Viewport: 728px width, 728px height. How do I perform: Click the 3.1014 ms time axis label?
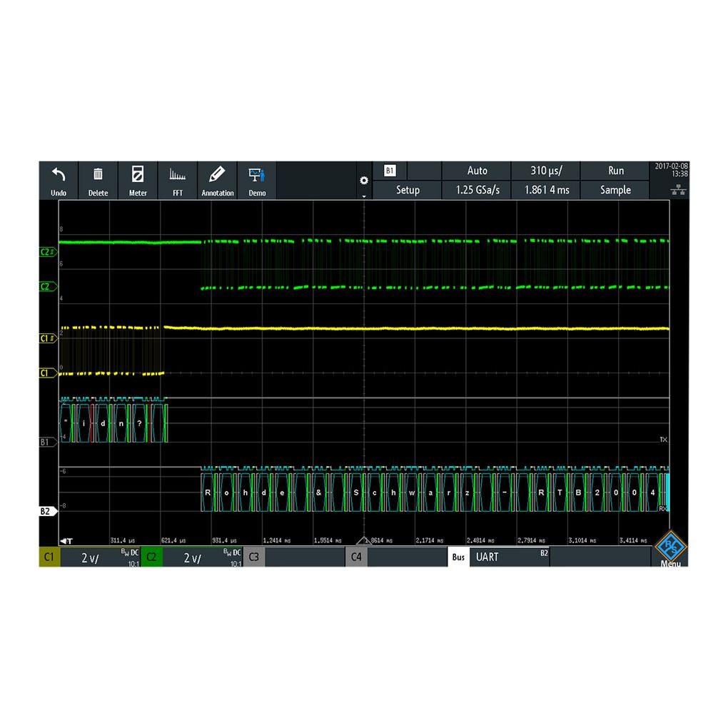pos(582,541)
